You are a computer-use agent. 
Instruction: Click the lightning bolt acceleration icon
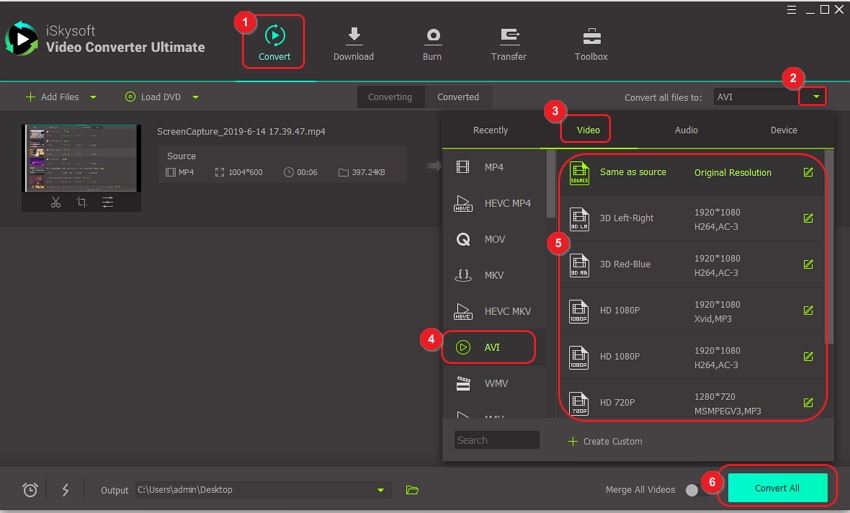(x=66, y=490)
